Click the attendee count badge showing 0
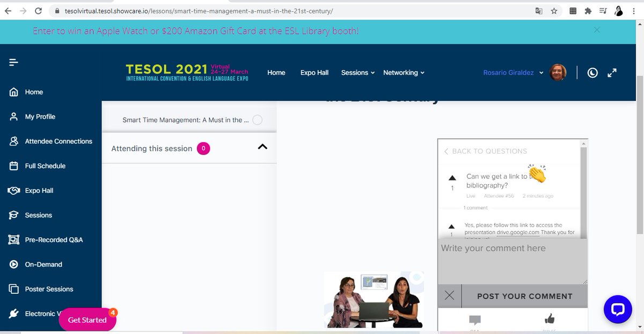Screen dimensions: 644x334 coord(203,149)
